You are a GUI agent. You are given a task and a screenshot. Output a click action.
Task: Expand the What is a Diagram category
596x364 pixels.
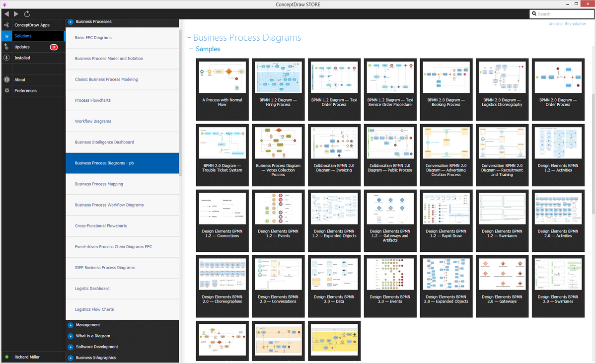click(71, 336)
